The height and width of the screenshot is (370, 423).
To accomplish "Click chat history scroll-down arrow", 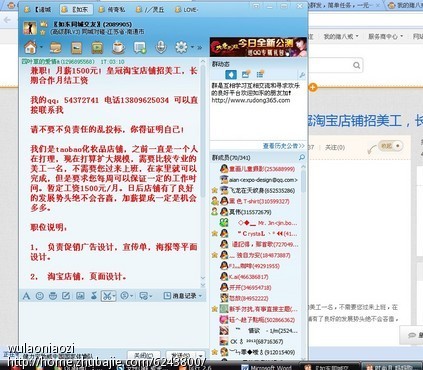I will click(203, 278).
